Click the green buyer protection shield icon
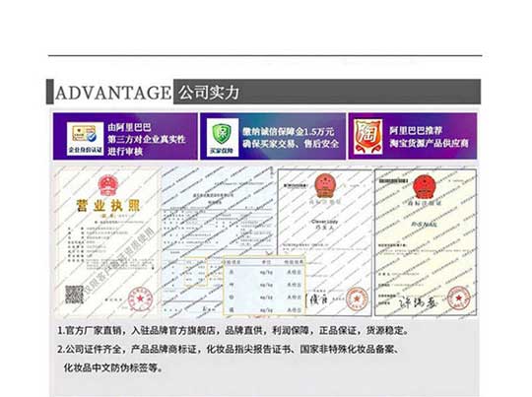Screen dimensions: 532x397 pos(223,138)
